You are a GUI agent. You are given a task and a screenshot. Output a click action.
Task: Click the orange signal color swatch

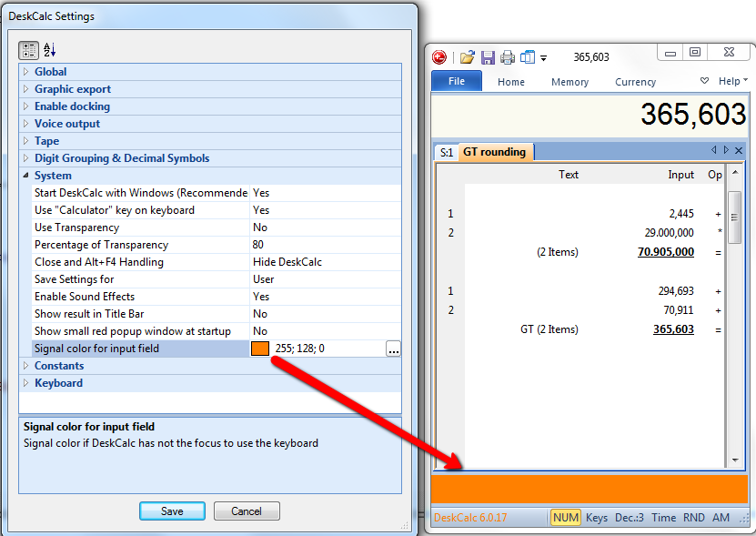(260, 349)
